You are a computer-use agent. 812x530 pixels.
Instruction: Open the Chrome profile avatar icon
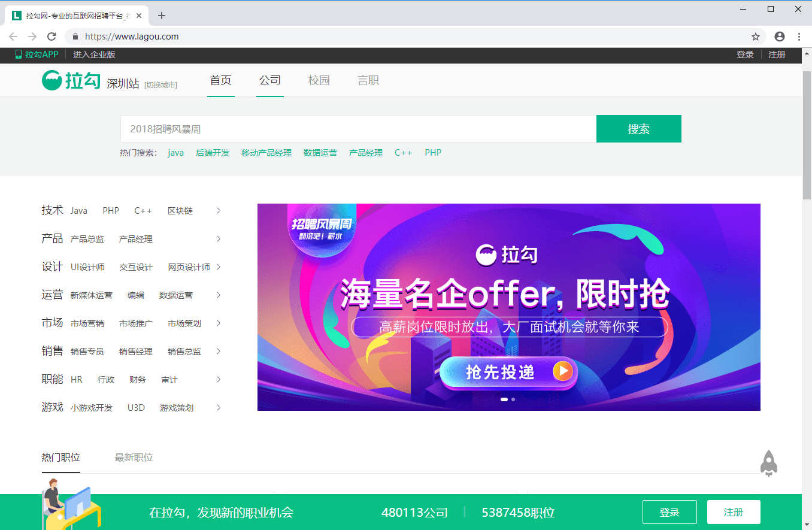[780, 37]
